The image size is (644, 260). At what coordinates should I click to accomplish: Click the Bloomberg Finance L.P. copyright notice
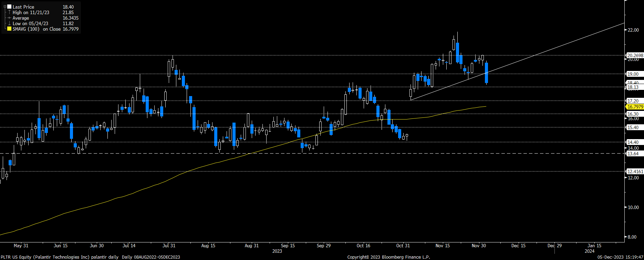click(388, 257)
